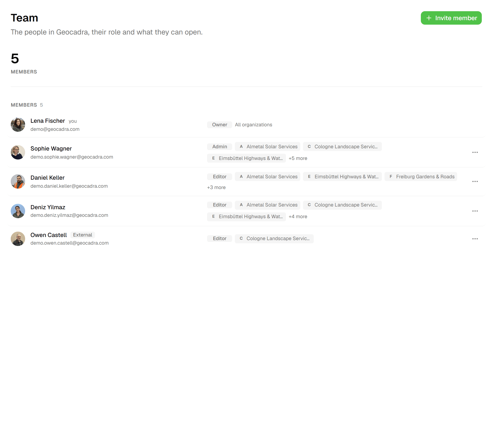Open more options for Deniz Yilmaz
493x448 pixels.
475,211
